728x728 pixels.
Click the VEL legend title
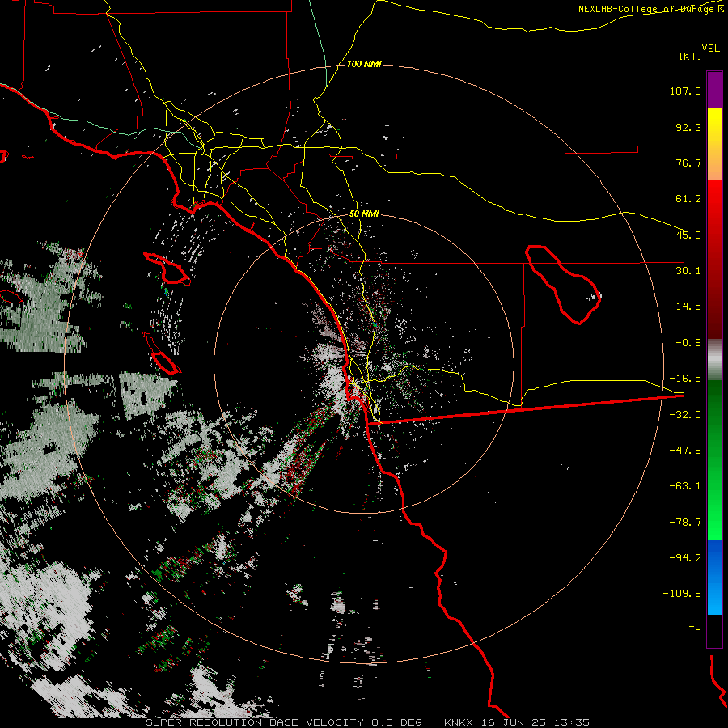coord(710,49)
